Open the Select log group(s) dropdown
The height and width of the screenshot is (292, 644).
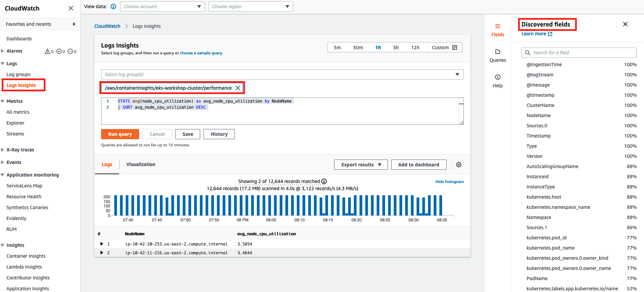pos(282,74)
